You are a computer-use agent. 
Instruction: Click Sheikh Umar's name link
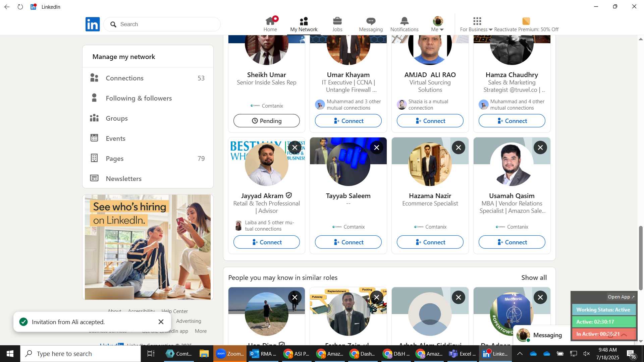(x=267, y=75)
